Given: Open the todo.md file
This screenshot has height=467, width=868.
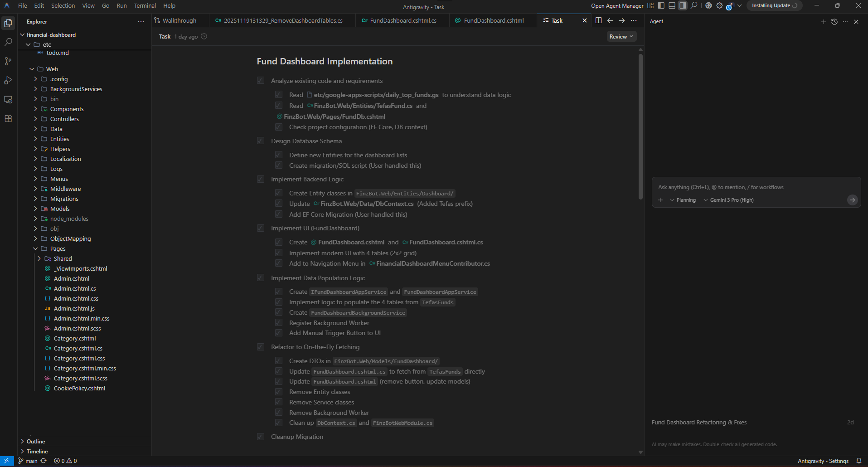Looking at the screenshot, I should [x=58, y=53].
